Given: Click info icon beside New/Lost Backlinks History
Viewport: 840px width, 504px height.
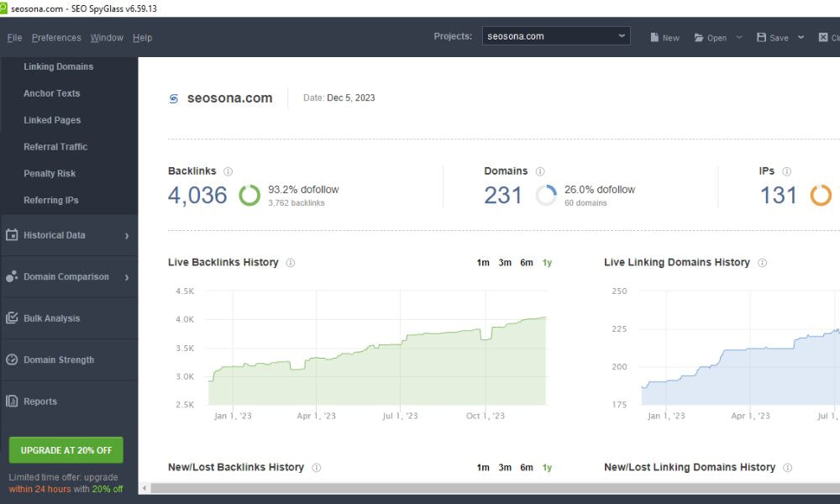Looking at the screenshot, I should point(317,468).
